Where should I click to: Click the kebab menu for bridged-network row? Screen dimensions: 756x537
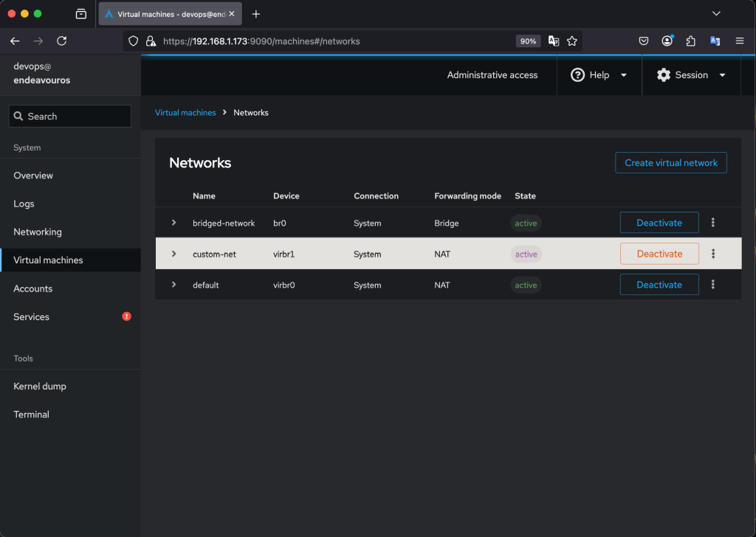point(713,223)
